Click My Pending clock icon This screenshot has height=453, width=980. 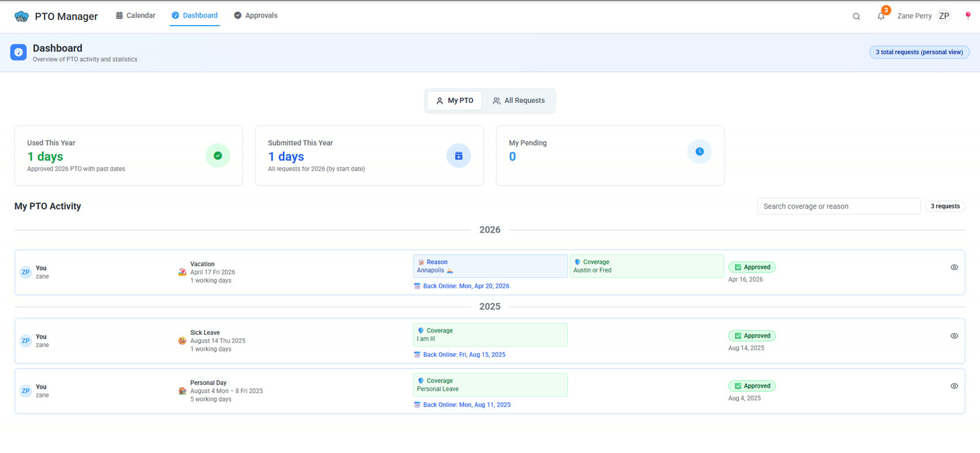coord(699,151)
